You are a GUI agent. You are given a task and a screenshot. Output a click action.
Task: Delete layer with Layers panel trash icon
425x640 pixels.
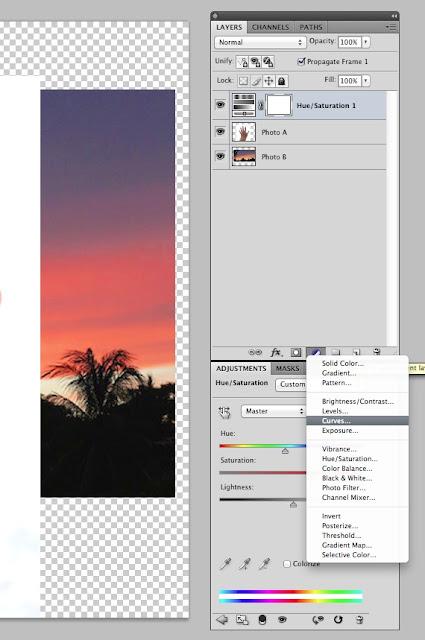tap(376, 352)
